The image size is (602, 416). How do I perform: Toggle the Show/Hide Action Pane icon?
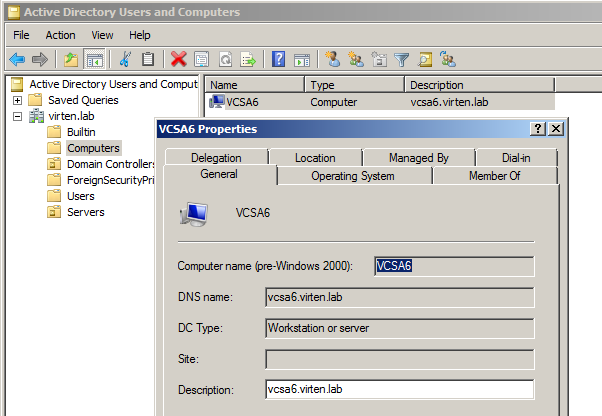click(302, 60)
